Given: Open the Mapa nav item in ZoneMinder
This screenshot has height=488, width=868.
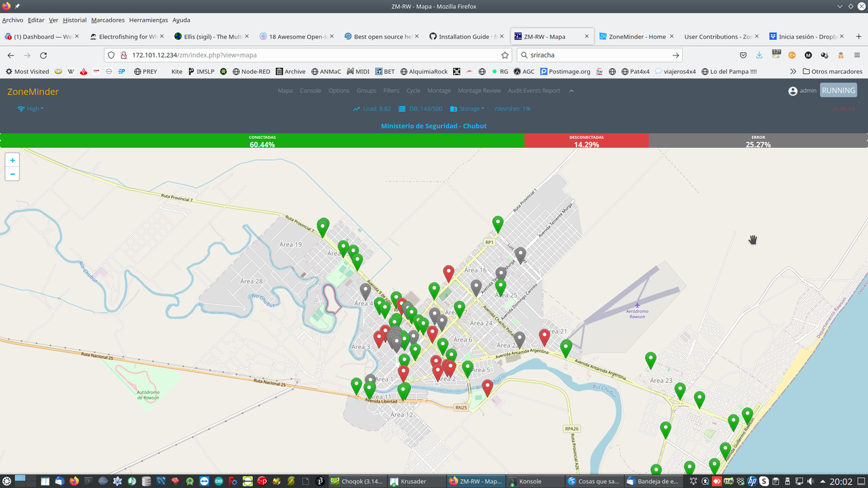Looking at the screenshot, I should (285, 91).
